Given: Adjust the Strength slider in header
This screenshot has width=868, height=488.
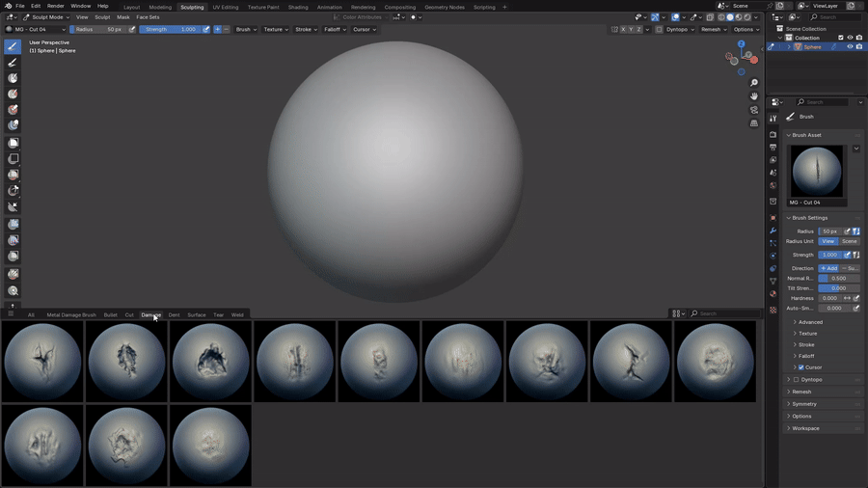Looking at the screenshot, I should [x=170, y=29].
